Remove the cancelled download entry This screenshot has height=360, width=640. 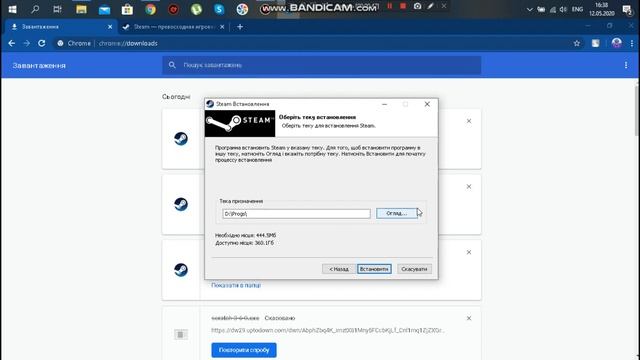coord(469,318)
